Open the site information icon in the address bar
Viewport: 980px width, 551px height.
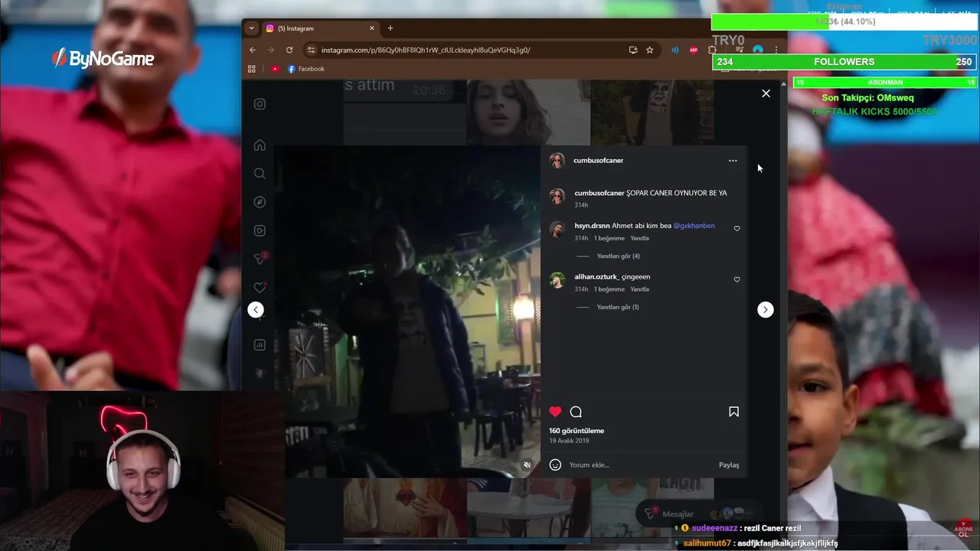[x=311, y=50]
